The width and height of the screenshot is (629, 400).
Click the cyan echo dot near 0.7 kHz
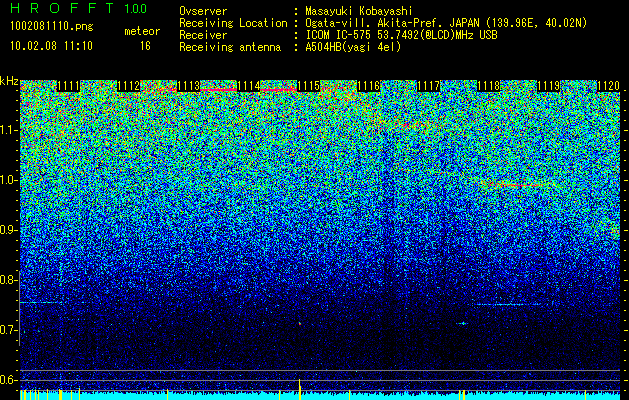click(463, 323)
